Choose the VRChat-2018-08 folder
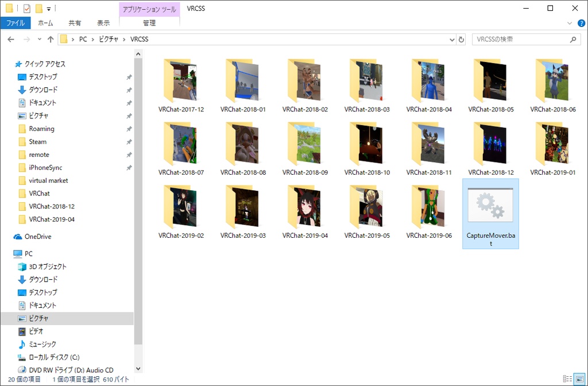The height and width of the screenshot is (386, 588). (243, 149)
